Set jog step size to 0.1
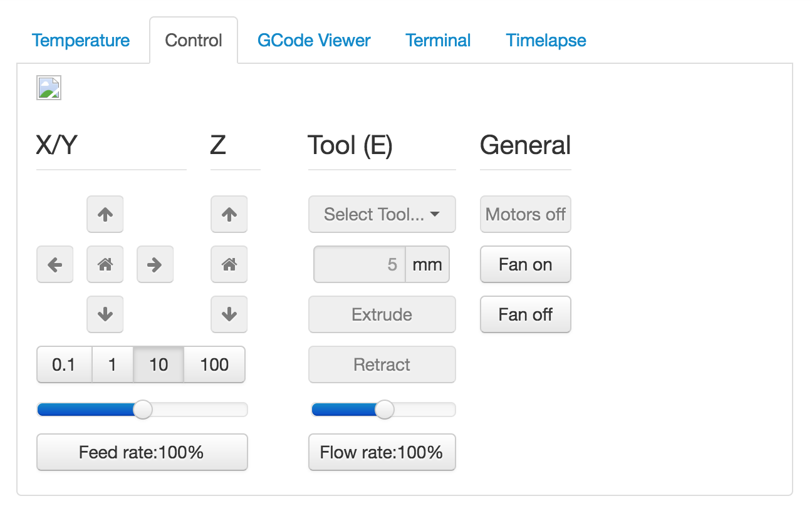The image size is (812, 506). point(64,364)
